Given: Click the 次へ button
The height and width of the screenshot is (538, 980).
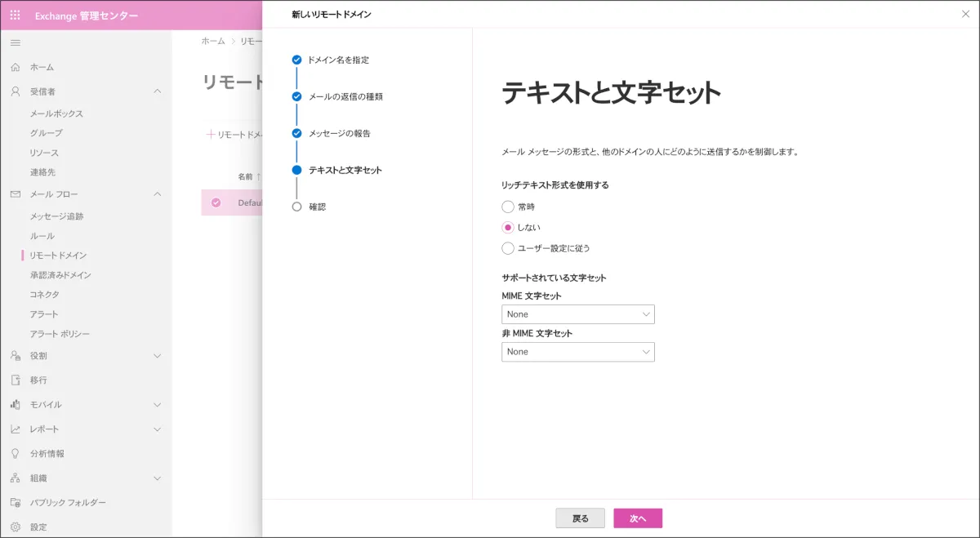Looking at the screenshot, I should [637, 518].
